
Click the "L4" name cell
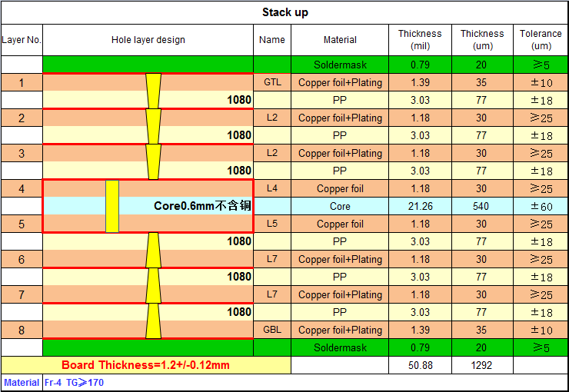coord(272,188)
